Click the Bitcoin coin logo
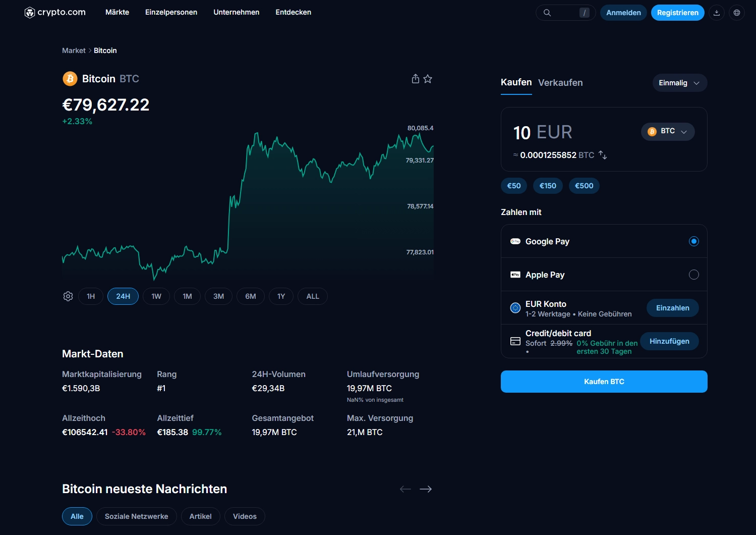Image resolution: width=756 pixels, height=535 pixels. click(x=70, y=79)
